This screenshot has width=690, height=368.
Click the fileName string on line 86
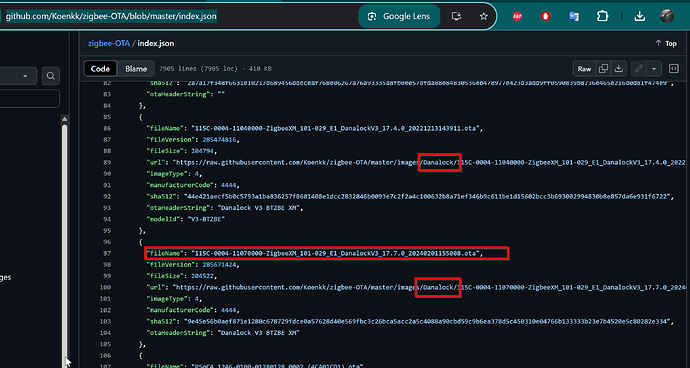coord(335,128)
